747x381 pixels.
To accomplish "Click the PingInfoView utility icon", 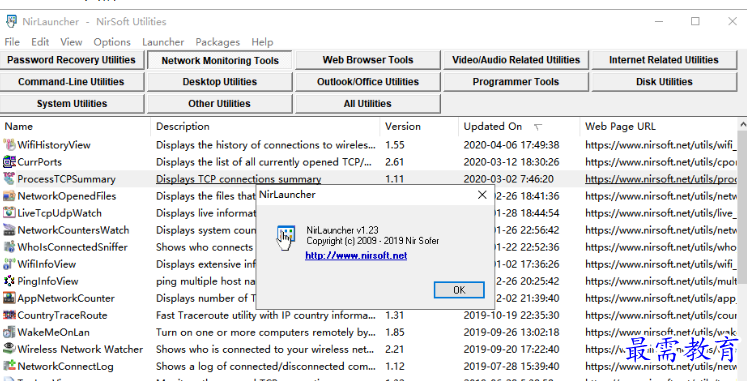I will pyautogui.click(x=9, y=281).
